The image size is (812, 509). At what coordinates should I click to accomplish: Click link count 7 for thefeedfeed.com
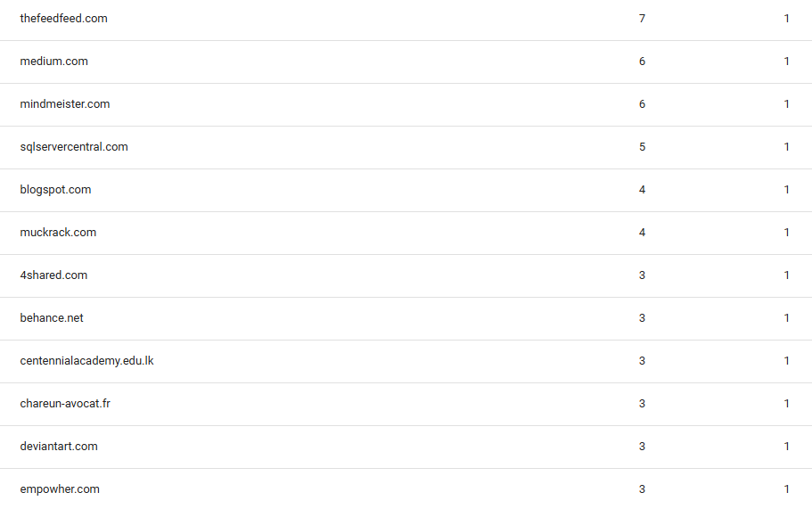click(x=642, y=19)
